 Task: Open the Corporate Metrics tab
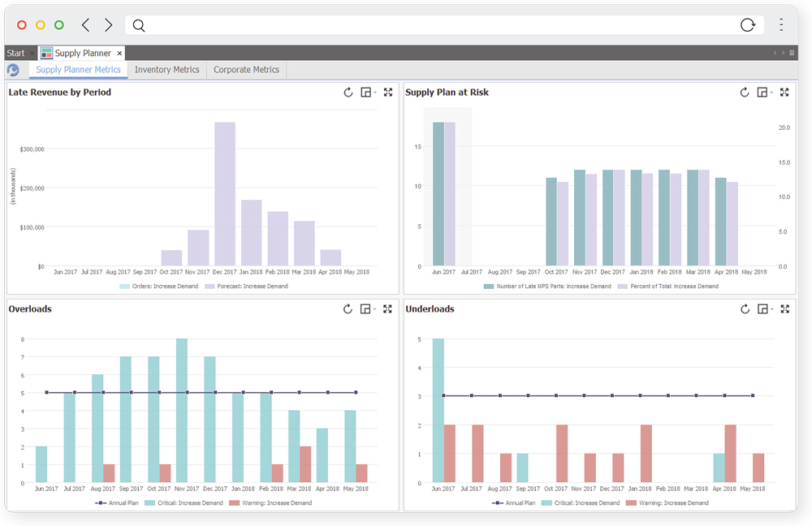click(246, 70)
